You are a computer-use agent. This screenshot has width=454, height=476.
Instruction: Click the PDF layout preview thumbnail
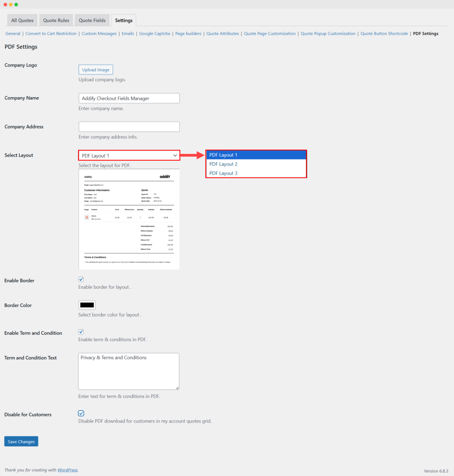(x=129, y=219)
